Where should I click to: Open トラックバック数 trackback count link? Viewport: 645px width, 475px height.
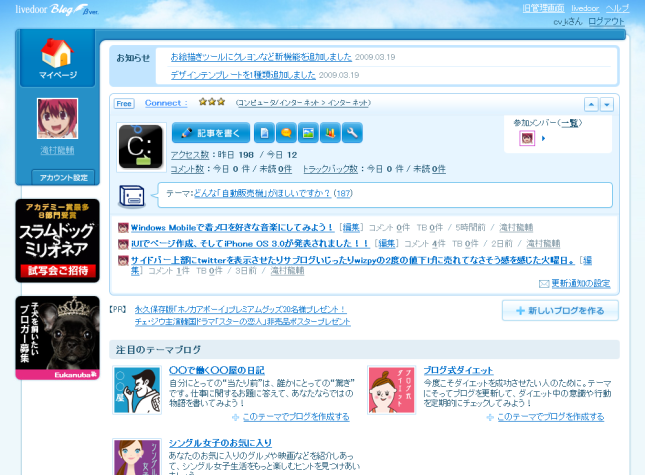tap(330, 169)
